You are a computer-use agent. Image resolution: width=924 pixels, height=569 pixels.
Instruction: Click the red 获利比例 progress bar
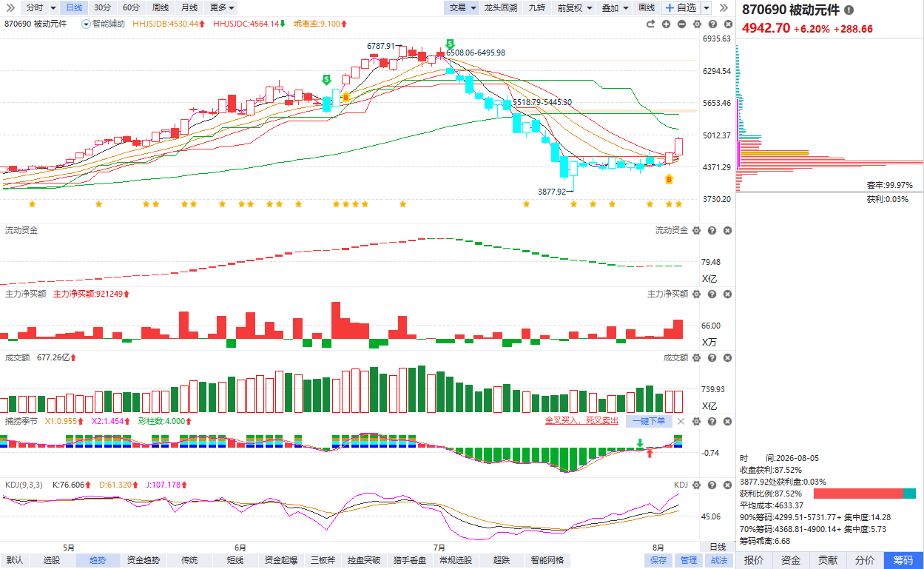tap(859, 494)
